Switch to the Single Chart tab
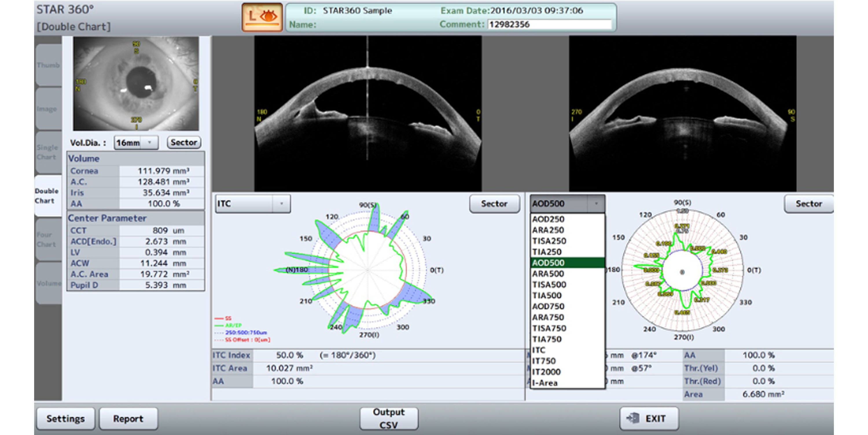The height and width of the screenshot is (435, 868). (47, 152)
